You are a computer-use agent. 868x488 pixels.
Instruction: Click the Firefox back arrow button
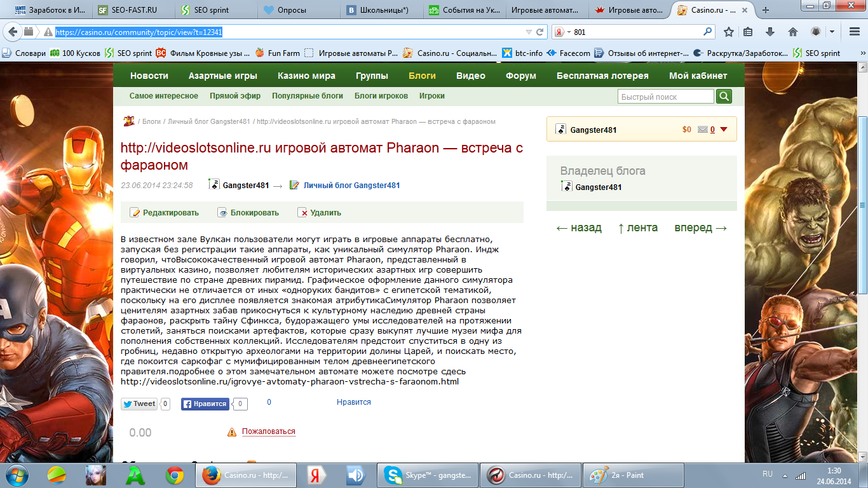(x=12, y=31)
